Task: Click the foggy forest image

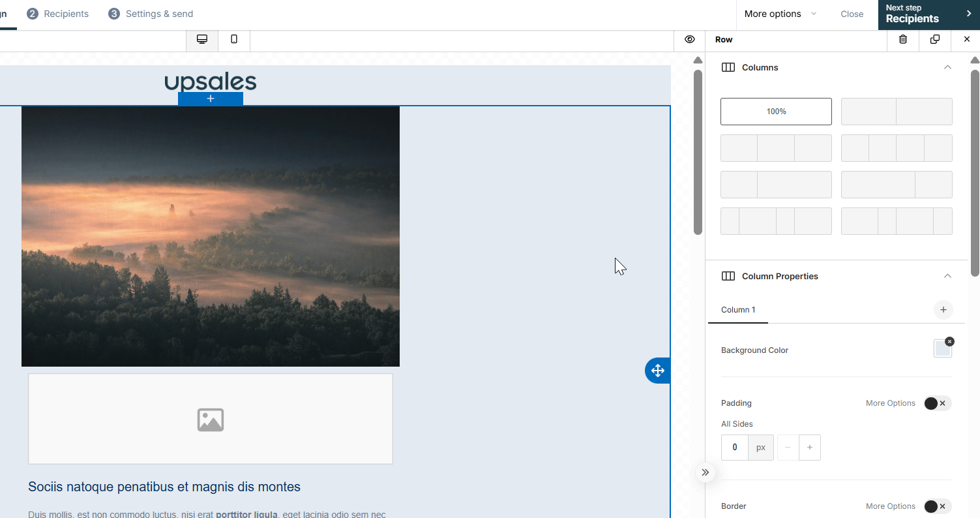Action: (211, 236)
